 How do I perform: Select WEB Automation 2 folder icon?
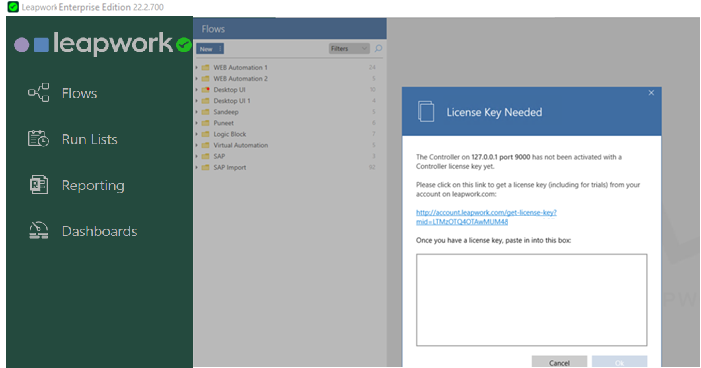pyautogui.click(x=206, y=79)
